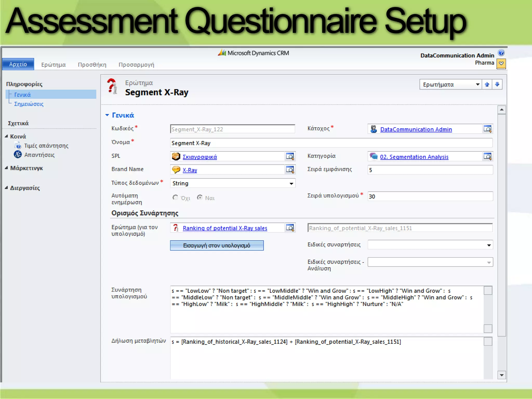Click the Όνομα field with Segment X-Ray

(x=331, y=143)
